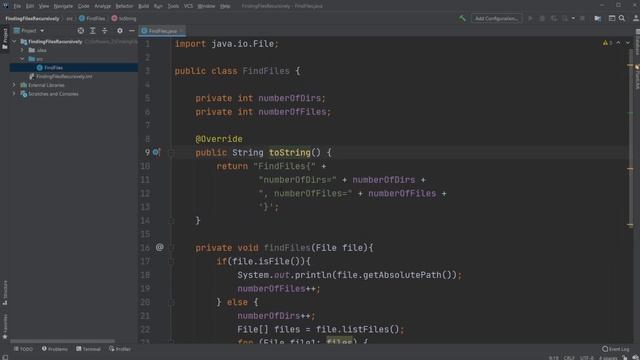Open the Profiler tool window
The width and height of the screenshot is (640, 360).
(x=120, y=349)
